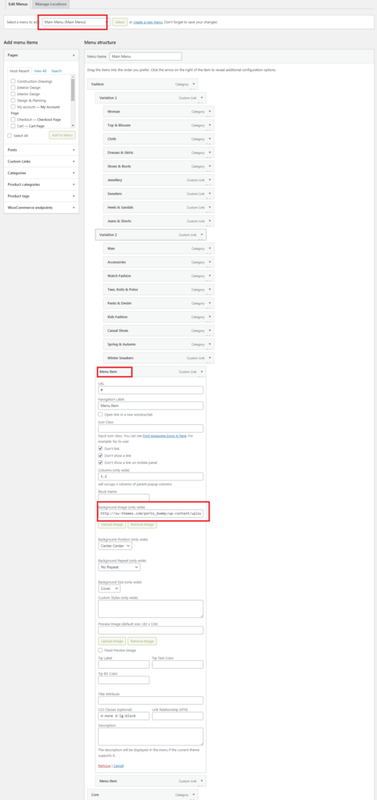The height and width of the screenshot is (800, 377).
Task: Check the Checkout Page checkbox
Action: click(x=13, y=119)
